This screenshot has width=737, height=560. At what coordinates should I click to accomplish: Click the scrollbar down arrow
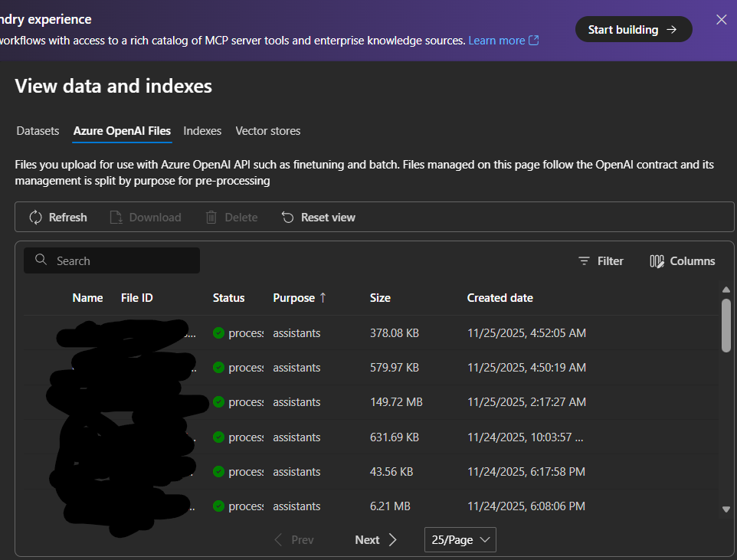tap(726, 509)
